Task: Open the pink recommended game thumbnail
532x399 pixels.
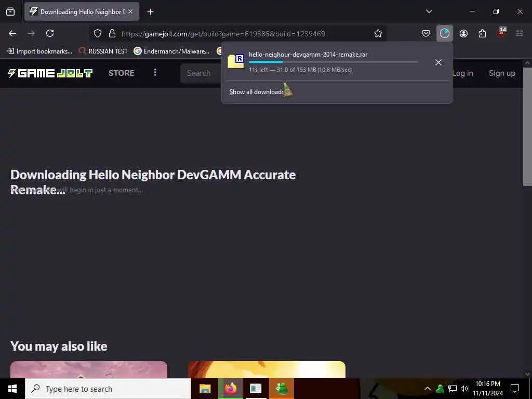Action: [89, 369]
